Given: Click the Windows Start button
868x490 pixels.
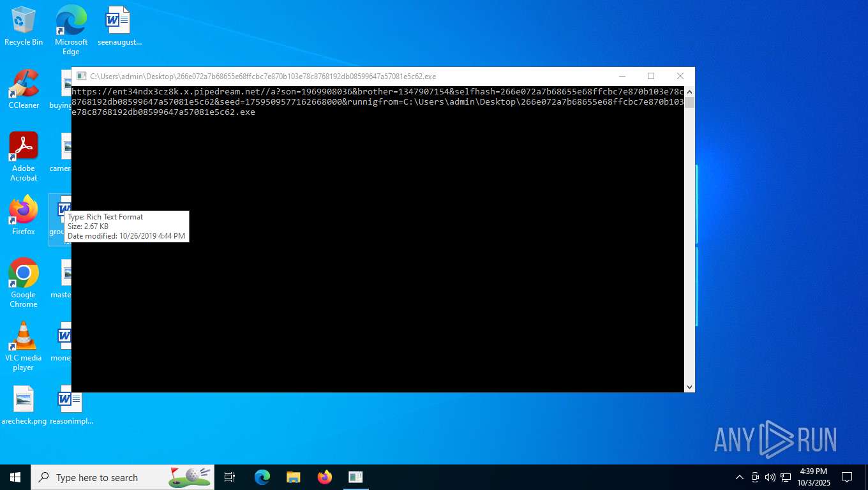Looking at the screenshot, I should pyautogui.click(x=15, y=477).
